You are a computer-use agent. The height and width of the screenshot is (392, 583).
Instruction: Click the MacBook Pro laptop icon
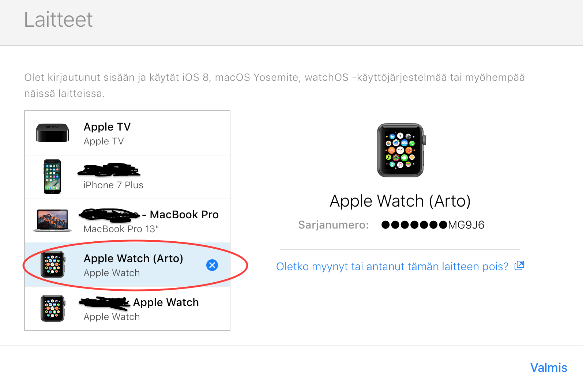pos(52,220)
